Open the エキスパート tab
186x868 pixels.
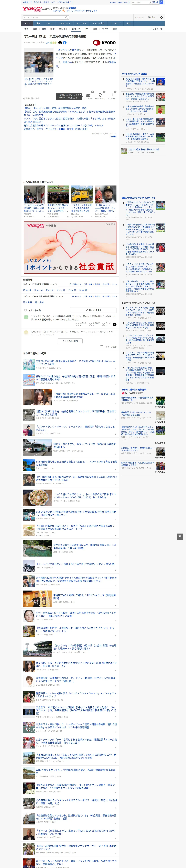pos(64,24)
